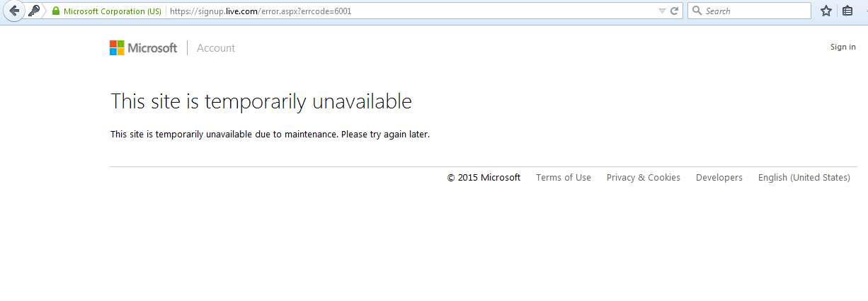Click the Sign in link

pos(843,47)
